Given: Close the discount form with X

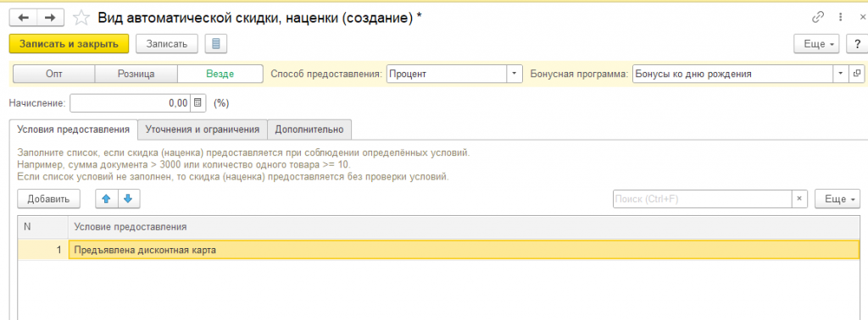Looking at the screenshot, I should [x=862, y=17].
